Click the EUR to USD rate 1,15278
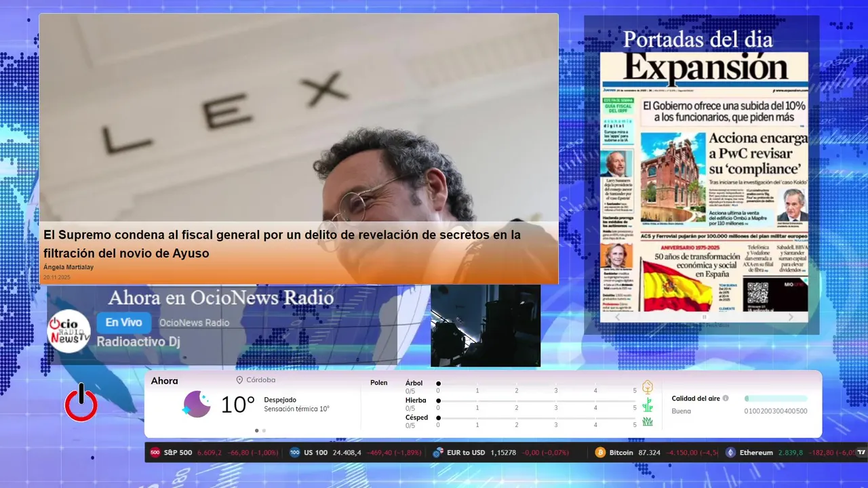Image resolution: width=868 pixels, height=488 pixels. click(503, 452)
